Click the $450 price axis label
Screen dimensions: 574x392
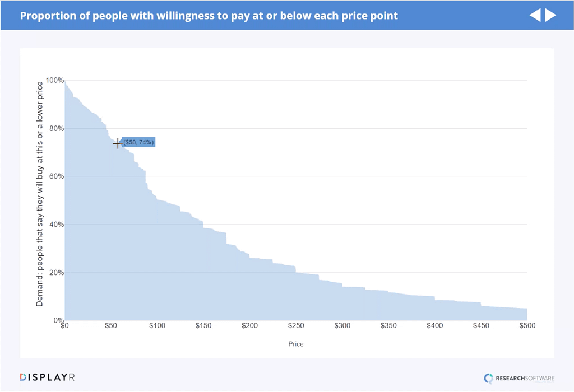coord(480,326)
